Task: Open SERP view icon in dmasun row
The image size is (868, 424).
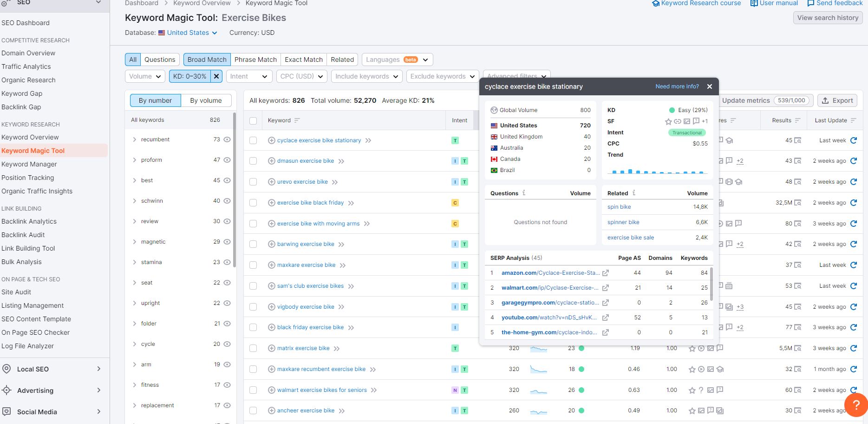Action: tap(797, 161)
